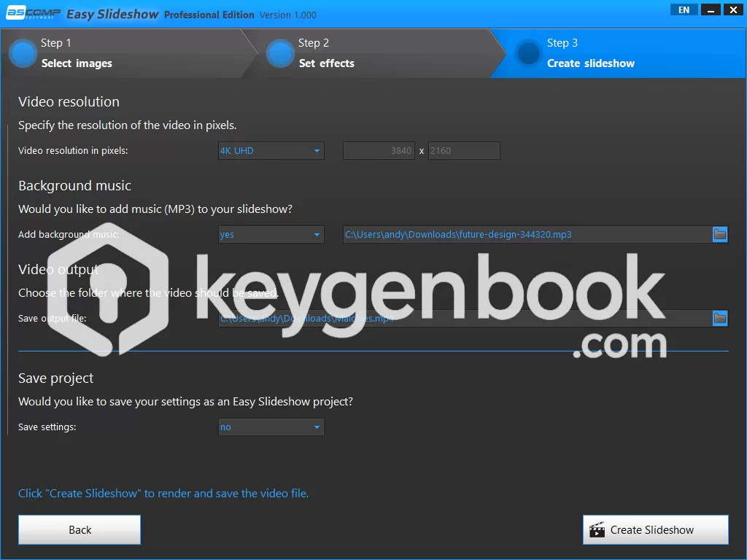Click the folder icon beside background music path

720,234
